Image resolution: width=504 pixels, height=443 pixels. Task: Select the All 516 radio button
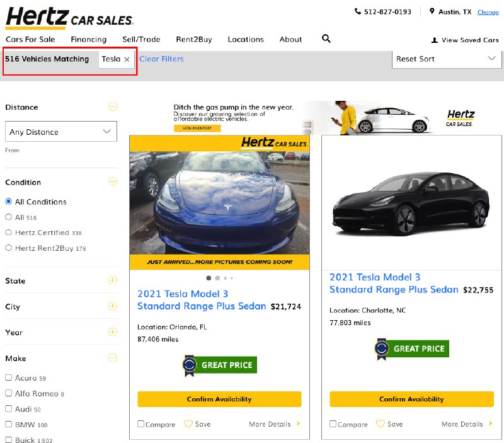[x=9, y=217]
